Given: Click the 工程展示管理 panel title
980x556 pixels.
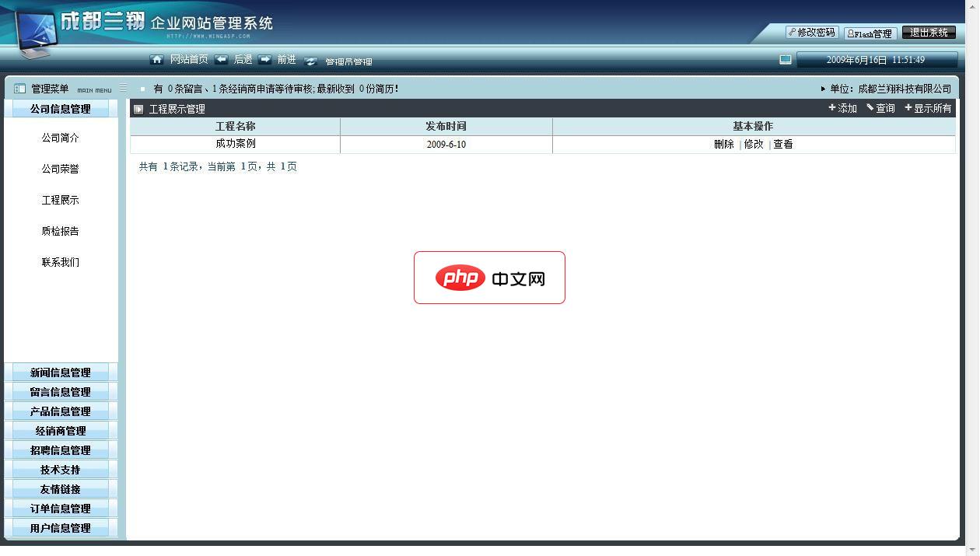Looking at the screenshot, I should coord(177,110).
